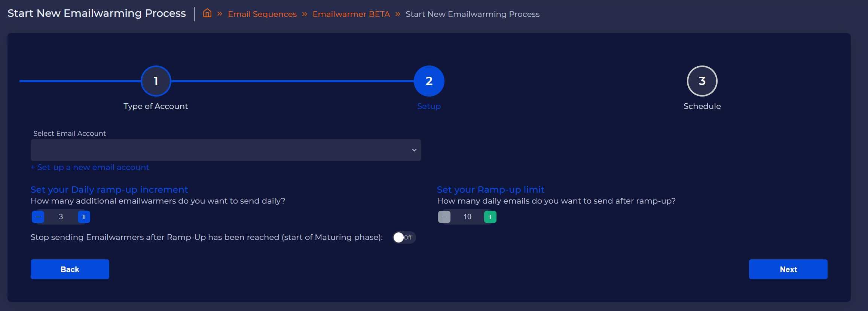Click the dropdown chevron arrow for email account
The image size is (868, 311).
click(x=414, y=150)
